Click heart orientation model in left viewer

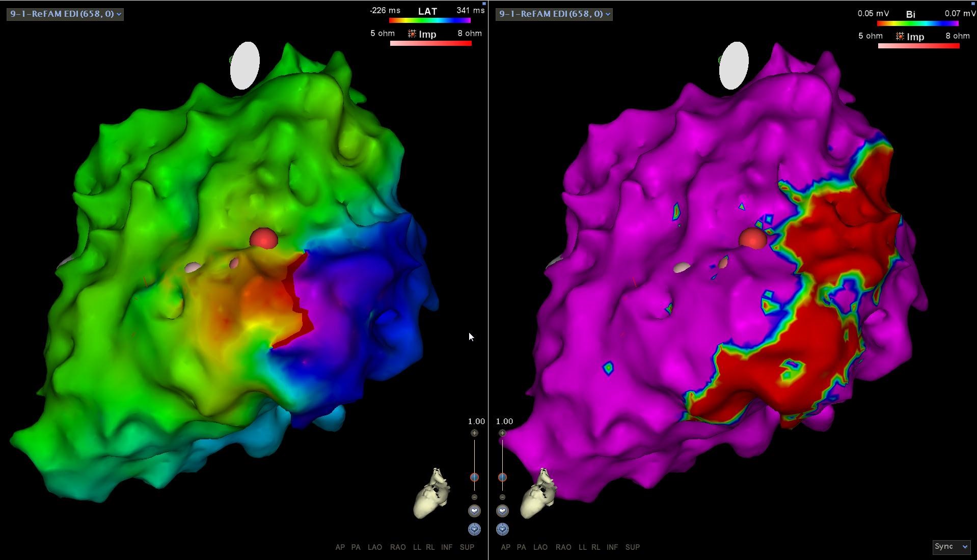coord(432,493)
